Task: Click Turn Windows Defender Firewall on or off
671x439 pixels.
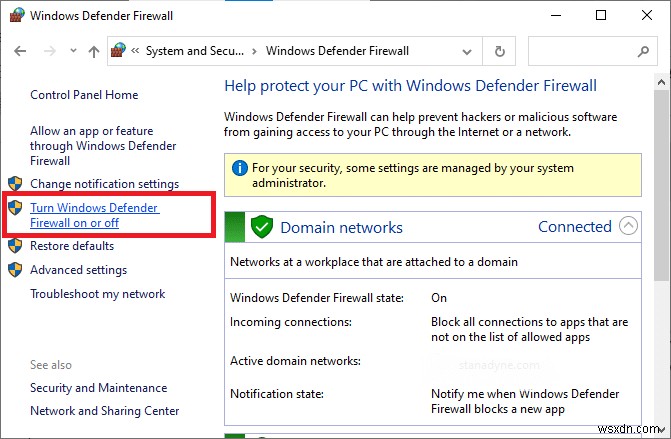Action: point(94,215)
